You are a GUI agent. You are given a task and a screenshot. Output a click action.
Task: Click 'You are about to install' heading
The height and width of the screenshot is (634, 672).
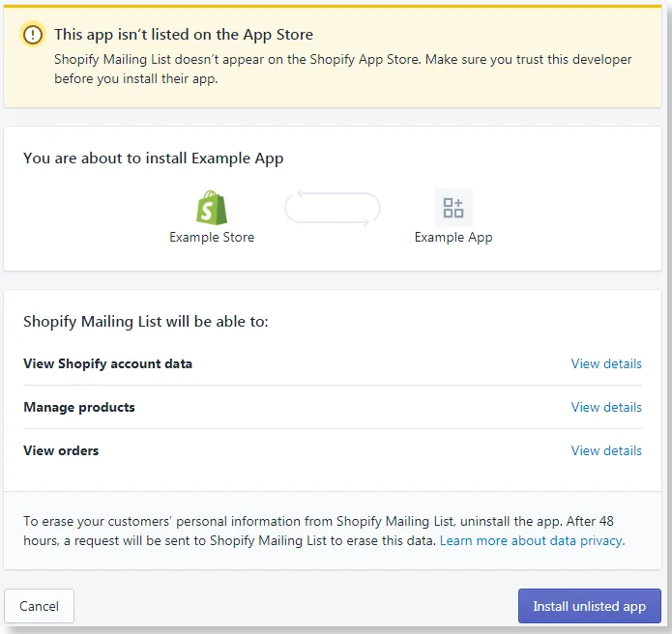pyautogui.click(x=154, y=158)
